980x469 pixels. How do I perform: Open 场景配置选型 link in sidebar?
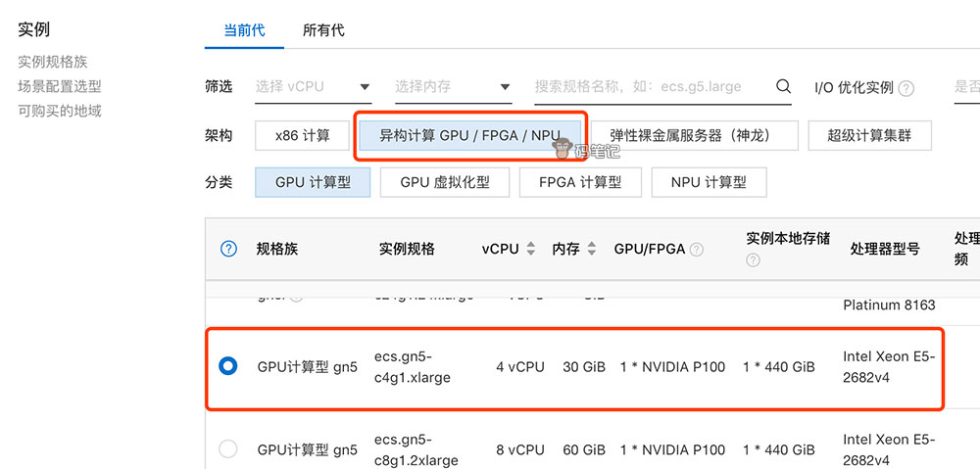[x=60, y=86]
